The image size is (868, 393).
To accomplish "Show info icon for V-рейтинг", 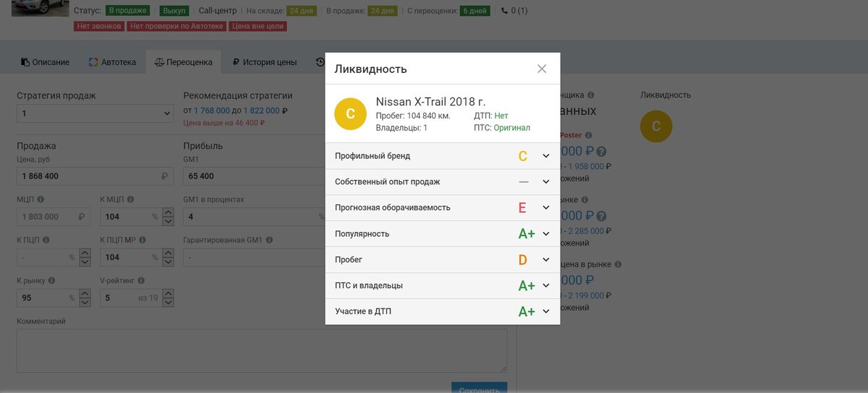I will [141, 280].
